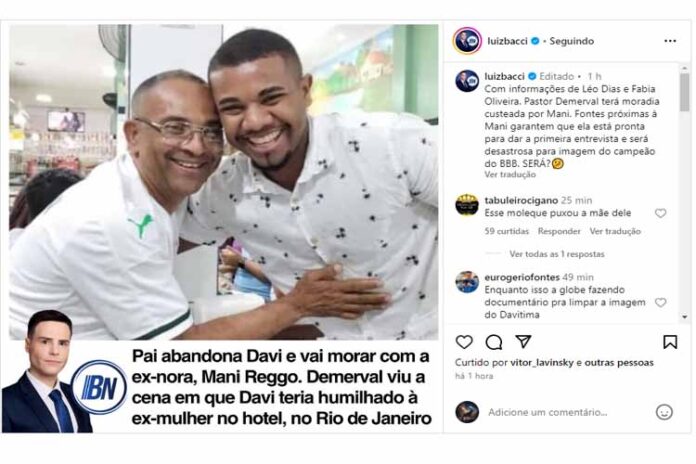This screenshot has width=696, height=464.
Task: Open luizbacci profile picture in header
Action: 467,41
